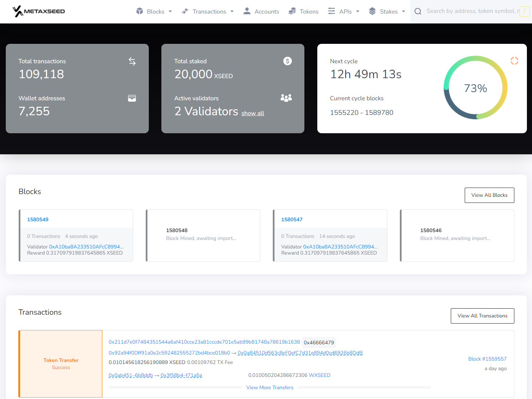Click the Tokens coins icon
This screenshot has width=532, height=399.
click(x=292, y=12)
